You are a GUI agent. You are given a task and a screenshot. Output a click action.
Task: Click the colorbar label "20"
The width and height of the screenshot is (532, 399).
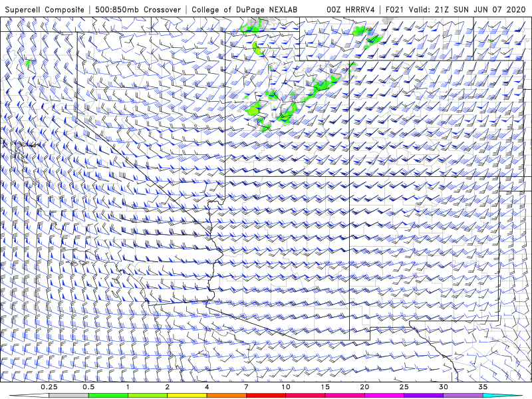pyautogui.click(x=364, y=387)
